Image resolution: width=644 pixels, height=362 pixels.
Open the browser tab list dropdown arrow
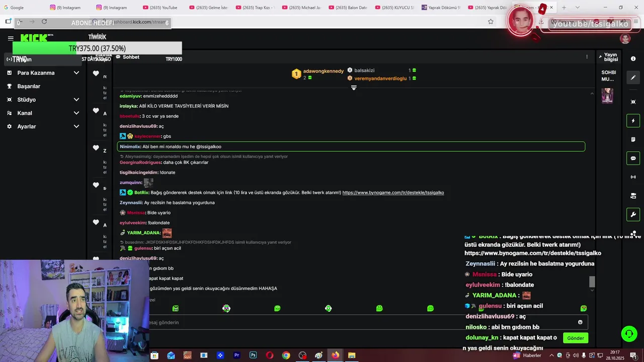(577, 8)
